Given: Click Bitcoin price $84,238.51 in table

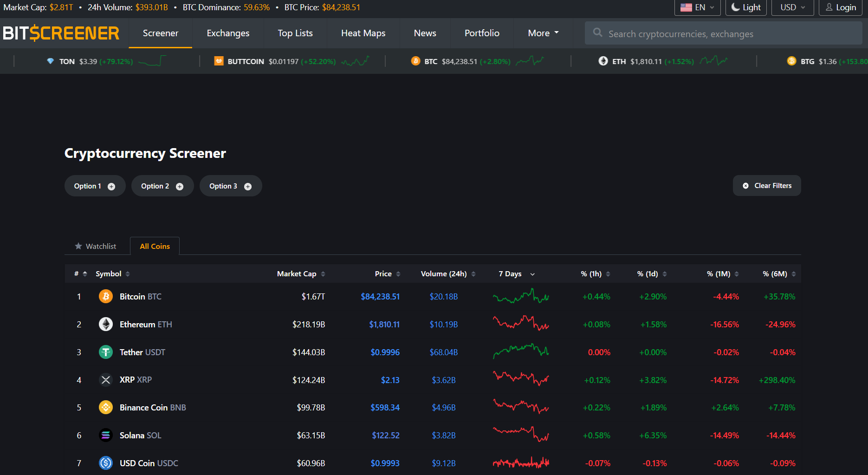Looking at the screenshot, I should (380, 296).
